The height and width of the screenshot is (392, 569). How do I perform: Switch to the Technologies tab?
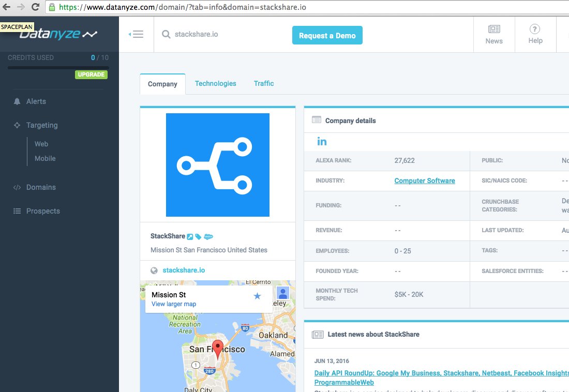point(215,83)
